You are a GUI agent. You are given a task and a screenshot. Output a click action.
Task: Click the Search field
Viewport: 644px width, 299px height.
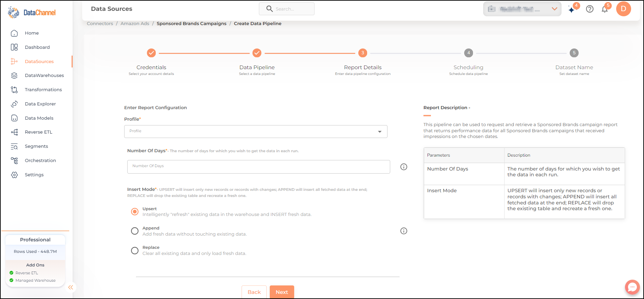click(x=287, y=9)
